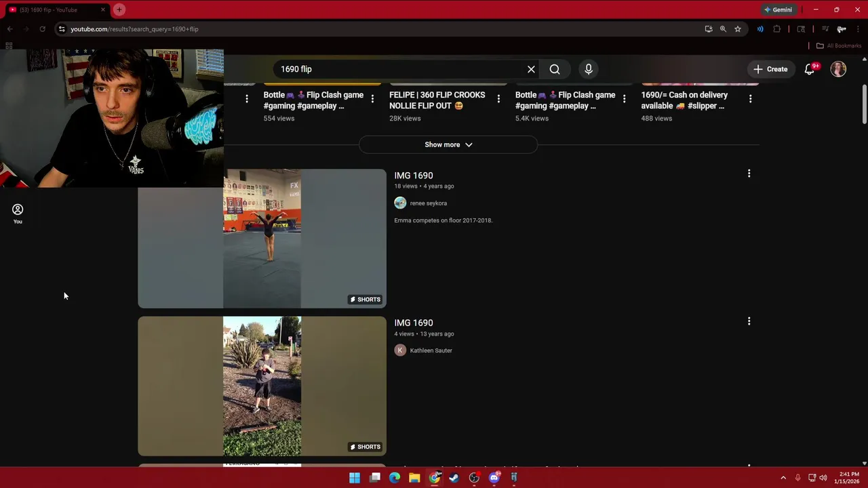
Task: Reload the YouTube page
Action: tap(42, 29)
